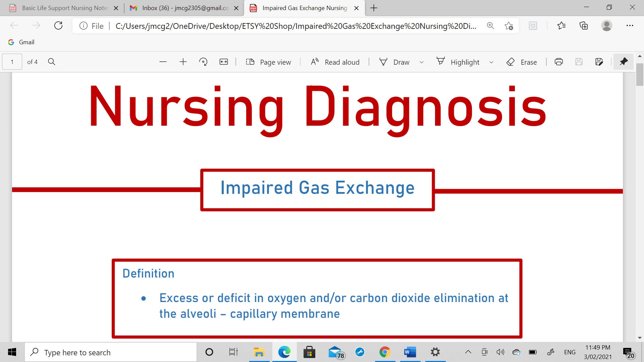Rotate the PDF page
Screen dimensions: 644x362
pos(203,62)
